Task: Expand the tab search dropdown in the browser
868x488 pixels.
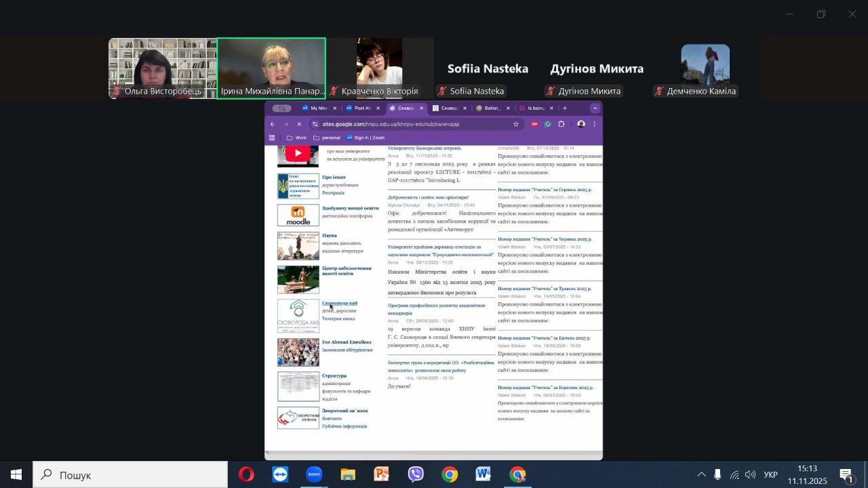Action: pyautogui.click(x=595, y=108)
